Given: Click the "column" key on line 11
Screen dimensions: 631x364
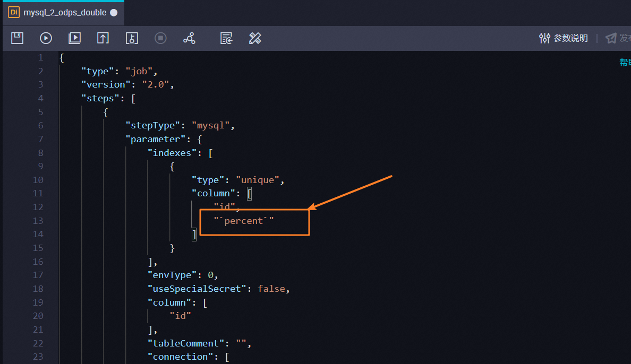Looking at the screenshot, I should pos(214,194).
